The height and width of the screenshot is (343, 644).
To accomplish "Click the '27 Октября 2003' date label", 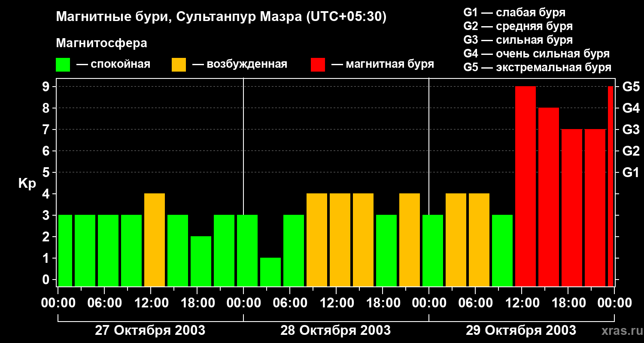I will pos(150,331).
